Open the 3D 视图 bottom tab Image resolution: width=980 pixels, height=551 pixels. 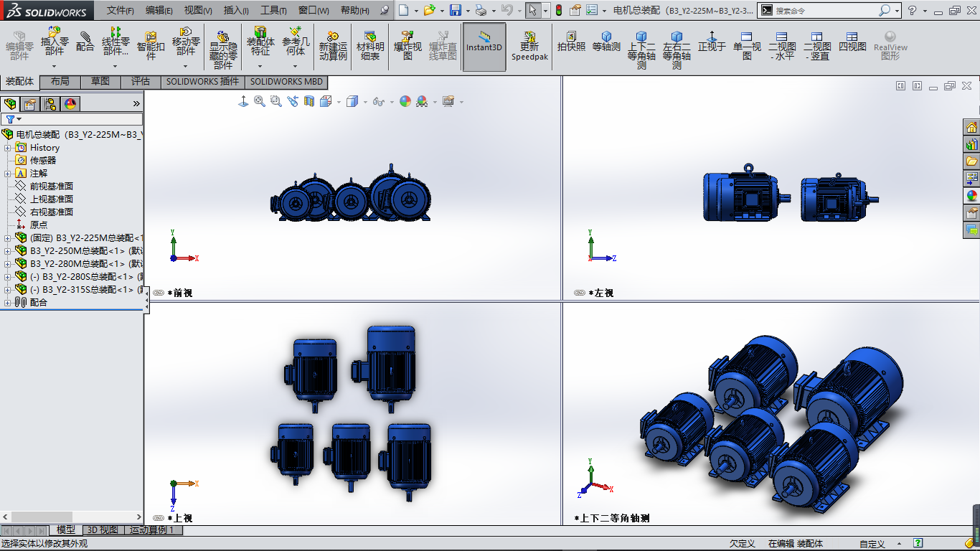(103, 530)
